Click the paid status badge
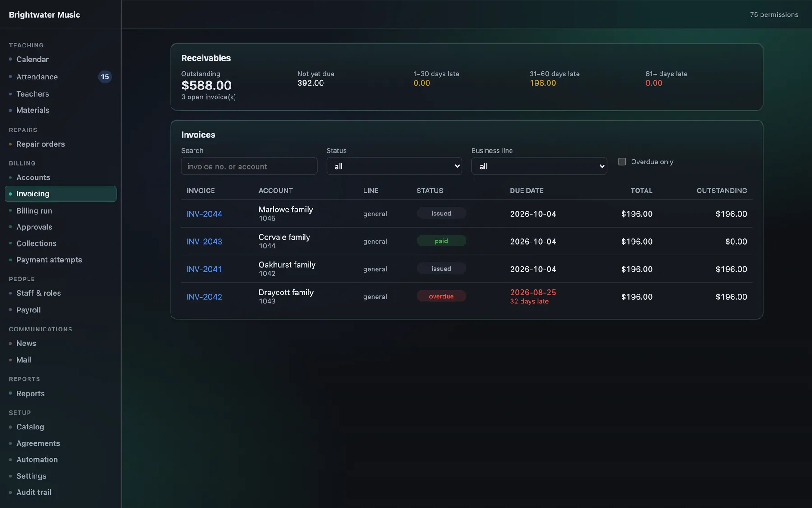812x508 pixels. coord(441,241)
